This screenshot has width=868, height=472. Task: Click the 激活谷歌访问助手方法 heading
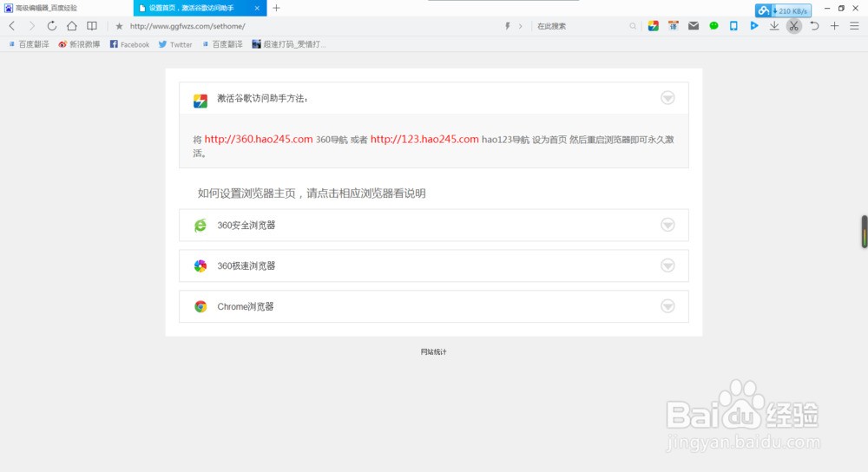262,98
